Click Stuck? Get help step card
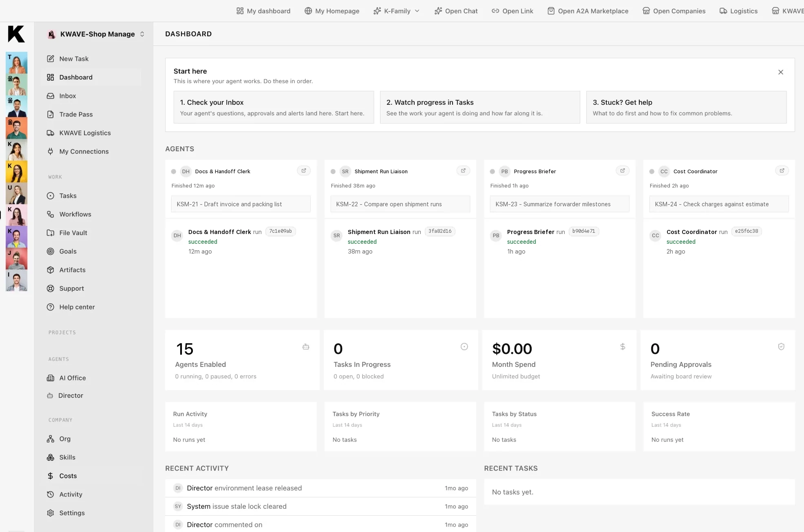The height and width of the screenshot is (532, 804). coord(686,107)
